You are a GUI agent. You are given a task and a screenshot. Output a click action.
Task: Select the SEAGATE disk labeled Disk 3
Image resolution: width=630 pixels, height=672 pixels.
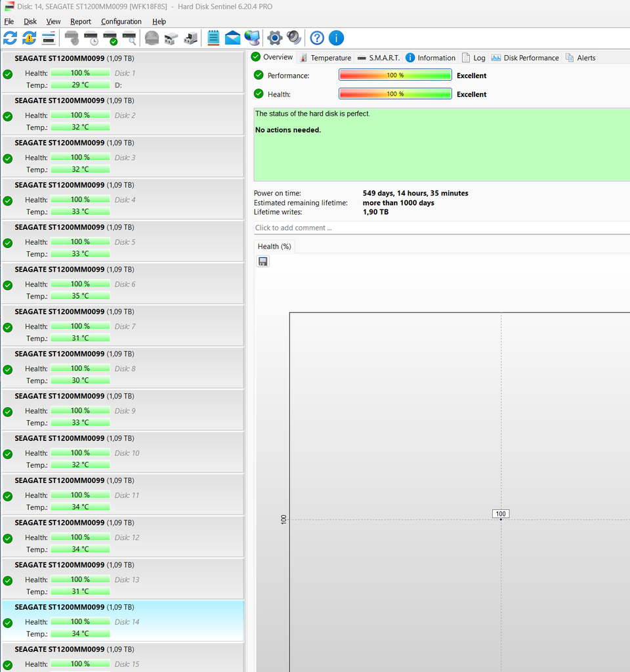tap(123, 156)
